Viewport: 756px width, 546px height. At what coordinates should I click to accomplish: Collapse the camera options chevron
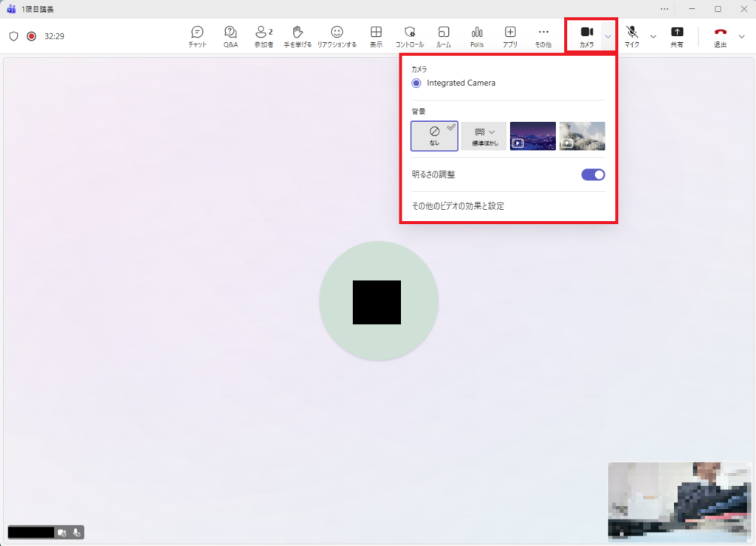pyautogui.click(x=608, y=36)
